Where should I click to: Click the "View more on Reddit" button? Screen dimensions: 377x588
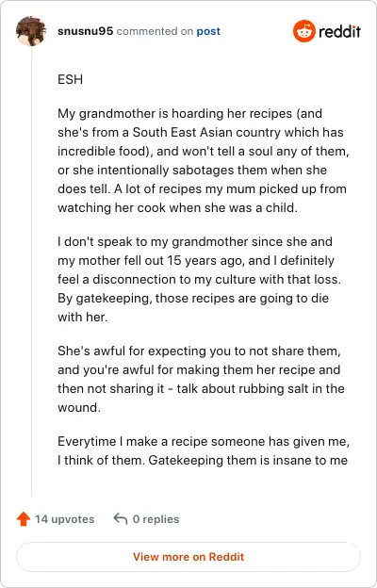tap(188, 557)
